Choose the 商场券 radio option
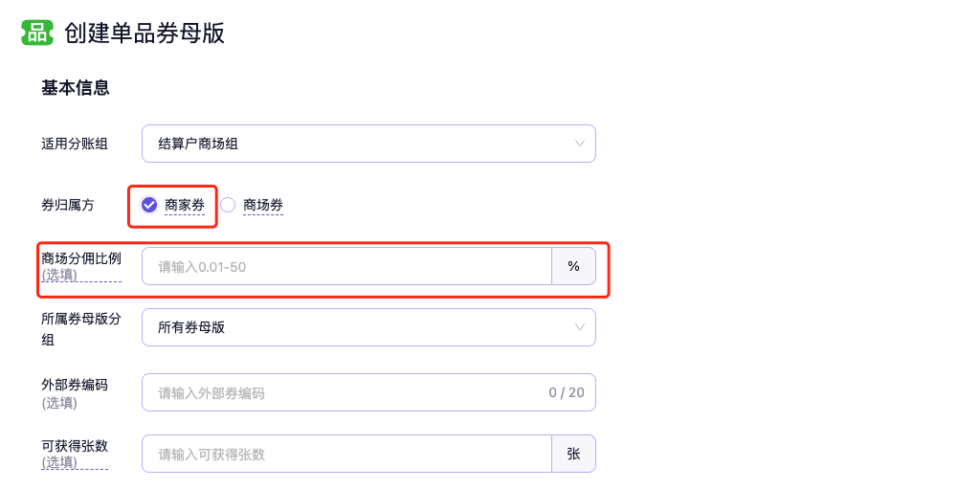The width and height of the screenshot is (980, 489). pos(228,205)
